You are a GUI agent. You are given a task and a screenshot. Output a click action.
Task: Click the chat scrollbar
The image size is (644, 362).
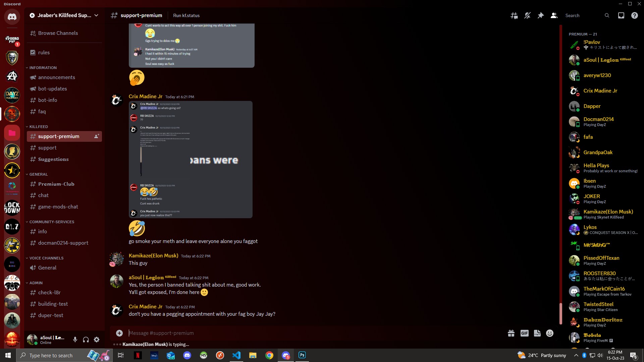coord(560,313)
